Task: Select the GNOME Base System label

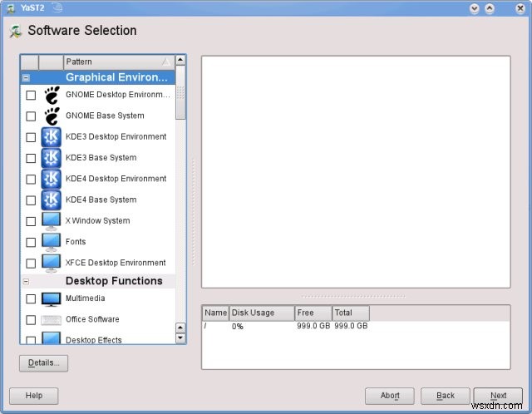Action: [x=105, y=116]
